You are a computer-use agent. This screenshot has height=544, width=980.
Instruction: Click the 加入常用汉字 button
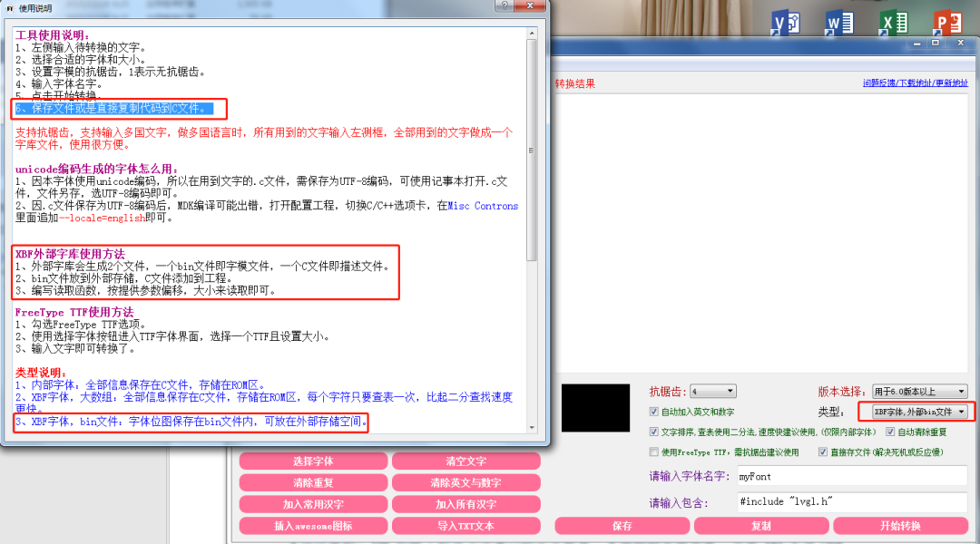click(x=313, y=503)
